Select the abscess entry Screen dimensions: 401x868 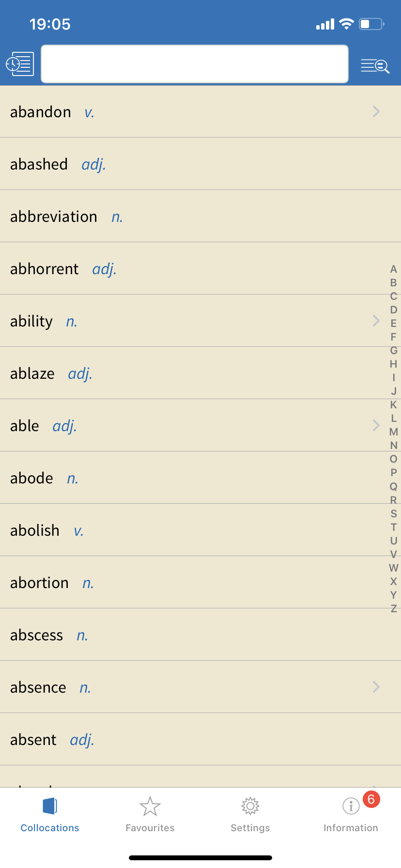click(200, 635)
